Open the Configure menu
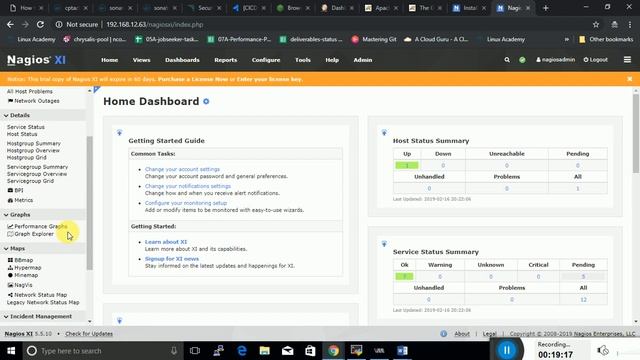 click(x=266, y=60)
